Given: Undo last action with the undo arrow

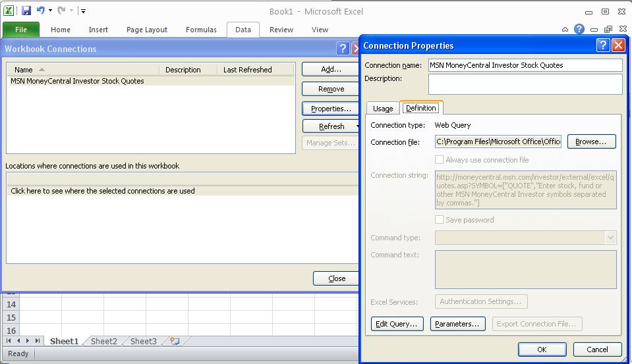Looking at the screenshot, I should coord(41,10).
